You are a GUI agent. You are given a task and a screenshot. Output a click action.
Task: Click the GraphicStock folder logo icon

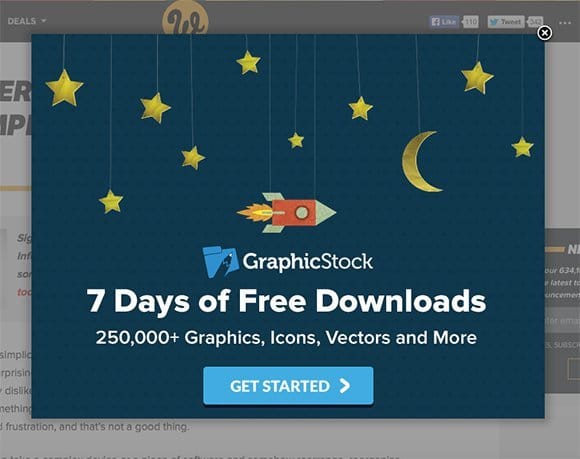pyautogui.click(x=220, y=261)
